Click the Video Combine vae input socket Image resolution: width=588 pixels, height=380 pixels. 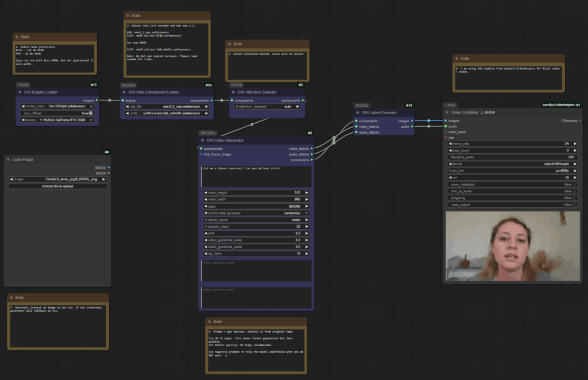446,138
